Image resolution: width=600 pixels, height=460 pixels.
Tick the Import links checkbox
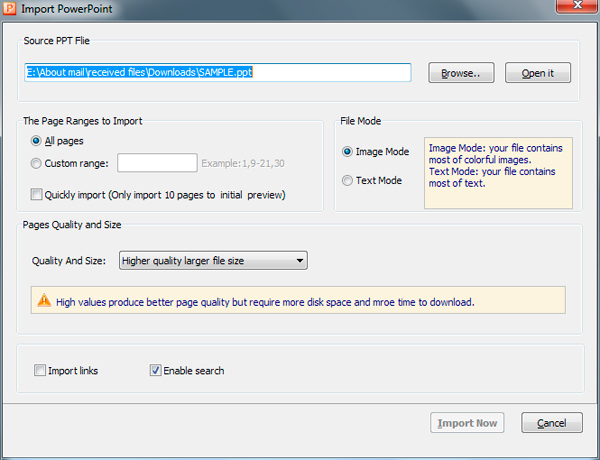[x=40, y=370]
